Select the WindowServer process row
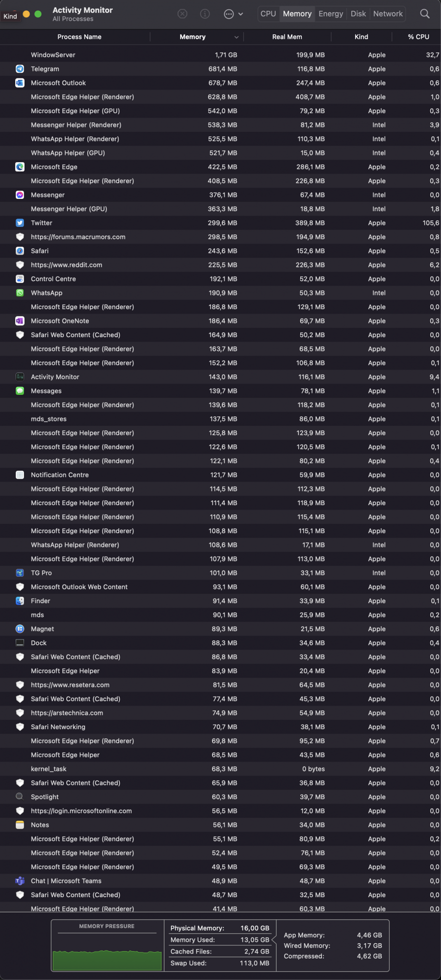The height and width of the screenshot is (980, 441). (x=220, y=55)
